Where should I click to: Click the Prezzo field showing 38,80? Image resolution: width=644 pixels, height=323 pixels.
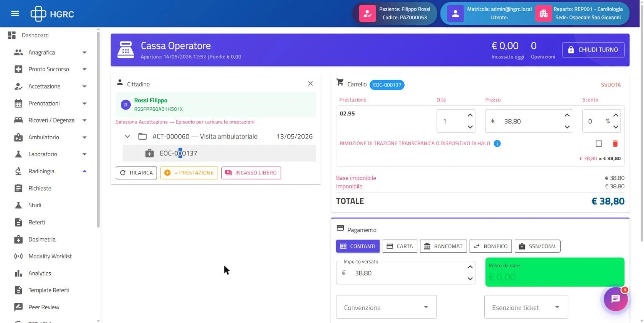click(x=529, y=121)
